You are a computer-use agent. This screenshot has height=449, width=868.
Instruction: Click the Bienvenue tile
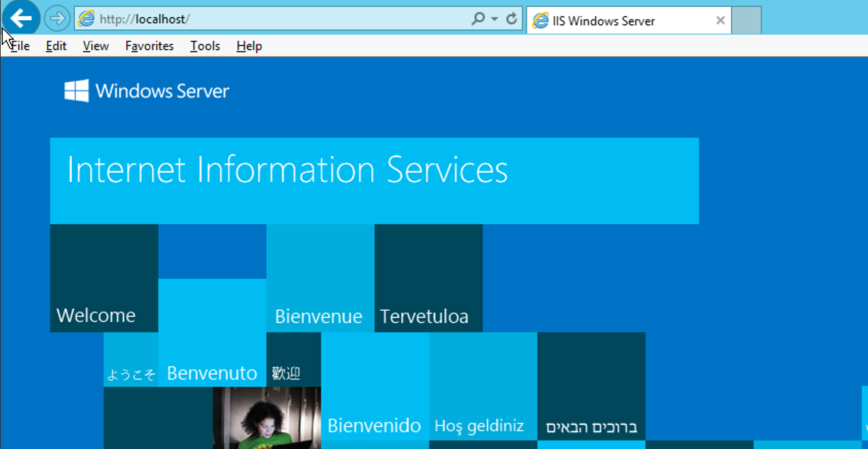point(320,278)
